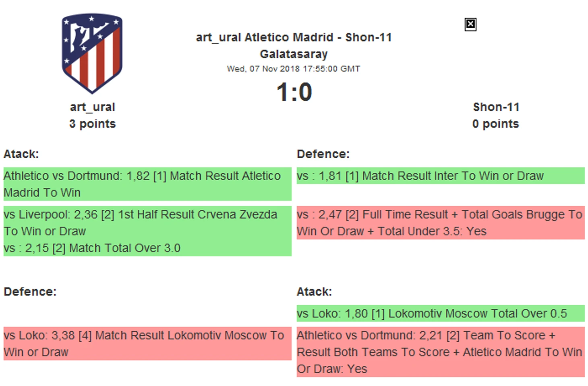Click the top-left Atack heading
588x386 pixels.
[x=21, y=154]
